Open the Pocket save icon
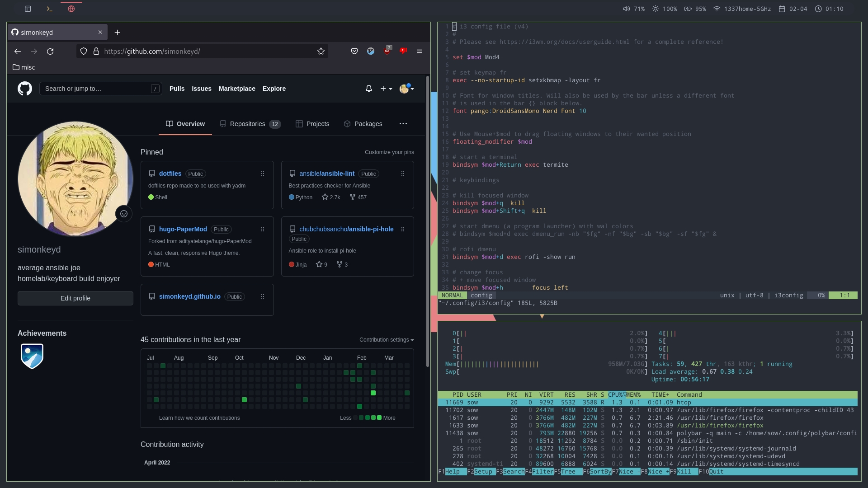 pyautogui.click(x=354, y=52)
